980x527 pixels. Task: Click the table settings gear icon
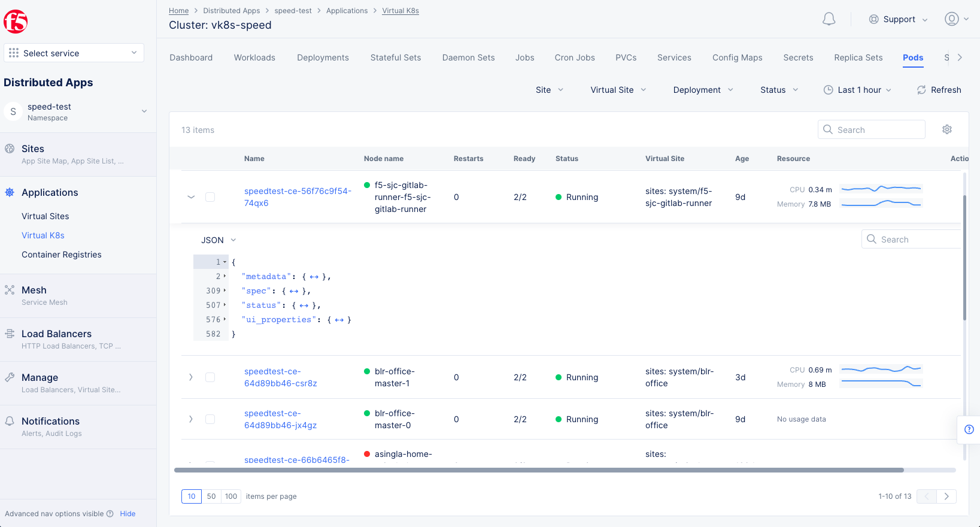pyautogui.click(x=947, y=129)
